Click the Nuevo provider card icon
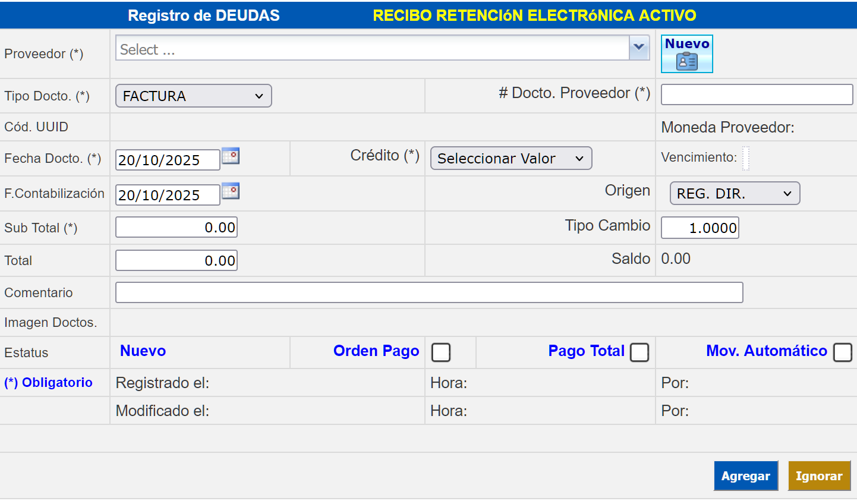The image size is (857, 504). (x=686, y=54)
